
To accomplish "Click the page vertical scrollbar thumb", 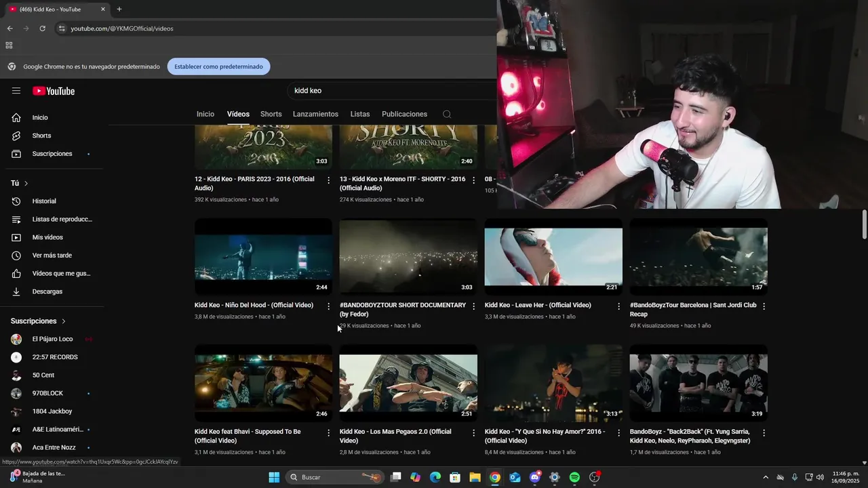I will pos(864,224).
